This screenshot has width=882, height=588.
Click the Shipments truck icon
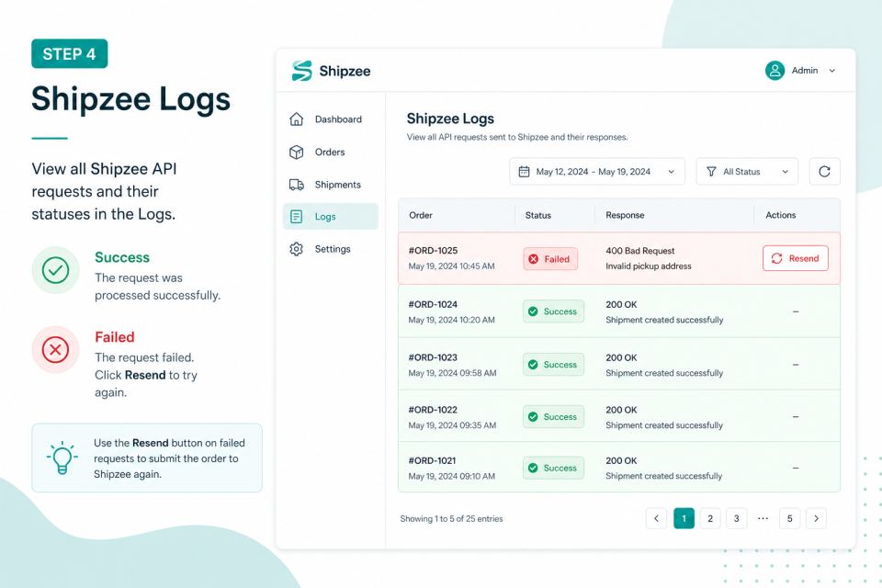tap(296, 185)
